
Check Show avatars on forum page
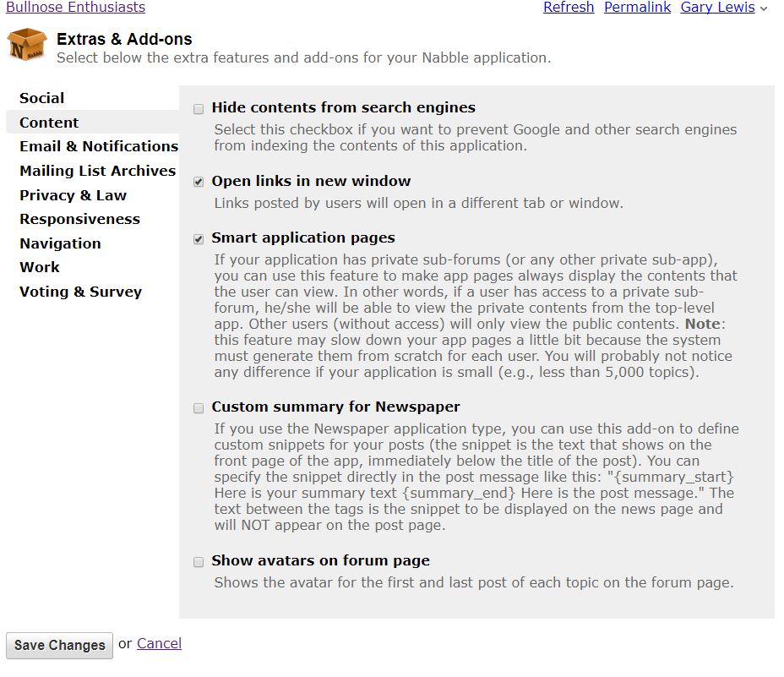(x=199, y=562)
